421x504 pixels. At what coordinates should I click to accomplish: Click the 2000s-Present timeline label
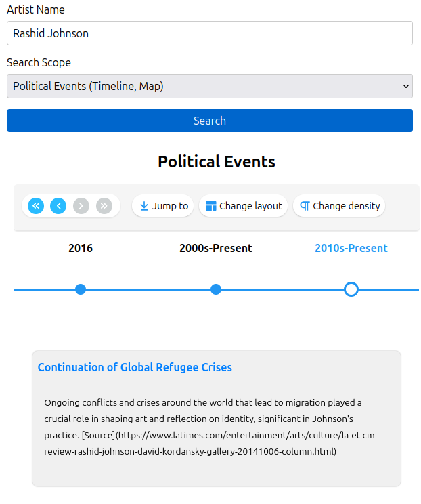216,248
